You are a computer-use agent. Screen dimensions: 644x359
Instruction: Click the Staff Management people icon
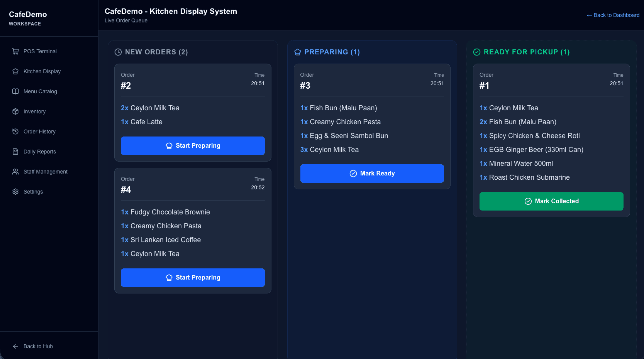click(x=15, y=172)
